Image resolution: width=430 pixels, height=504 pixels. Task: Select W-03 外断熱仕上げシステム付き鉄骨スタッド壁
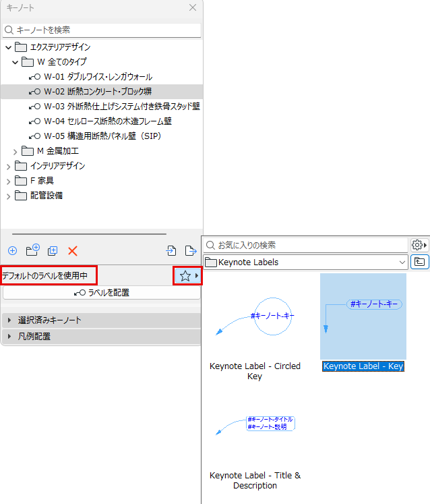click(102, 107)
